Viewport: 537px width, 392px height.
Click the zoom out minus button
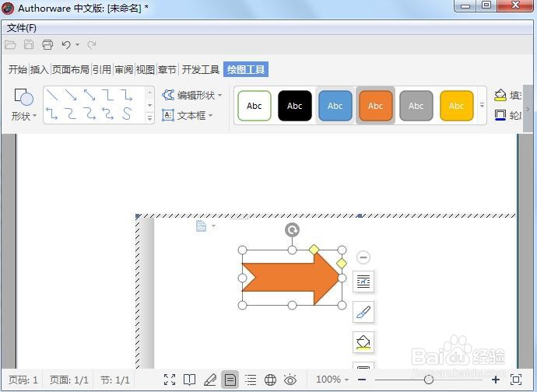point(362,380)
